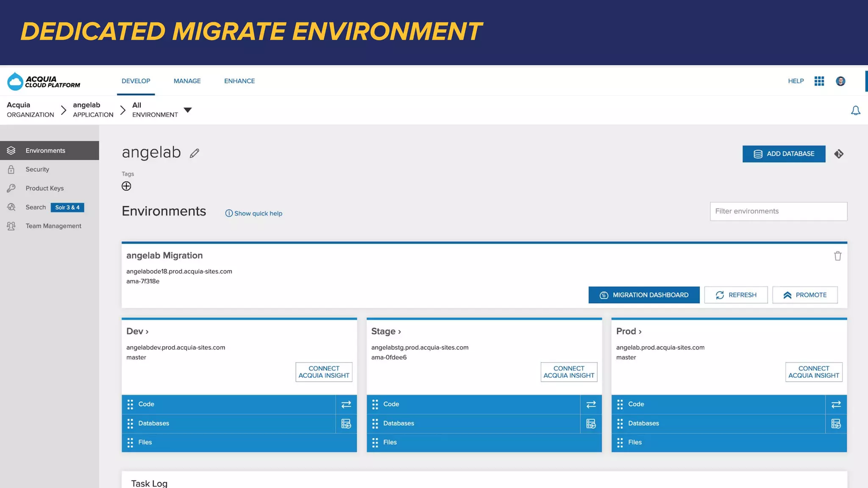Connect Acquia Insight for Prod
This screenshot has height=488, width=868.
[814, 372]
